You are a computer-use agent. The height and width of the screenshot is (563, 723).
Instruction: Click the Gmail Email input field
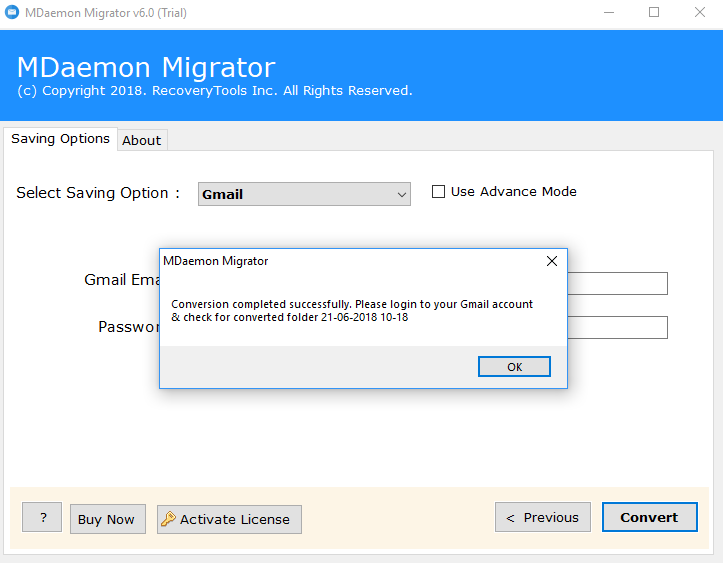[x=617, y=283]
